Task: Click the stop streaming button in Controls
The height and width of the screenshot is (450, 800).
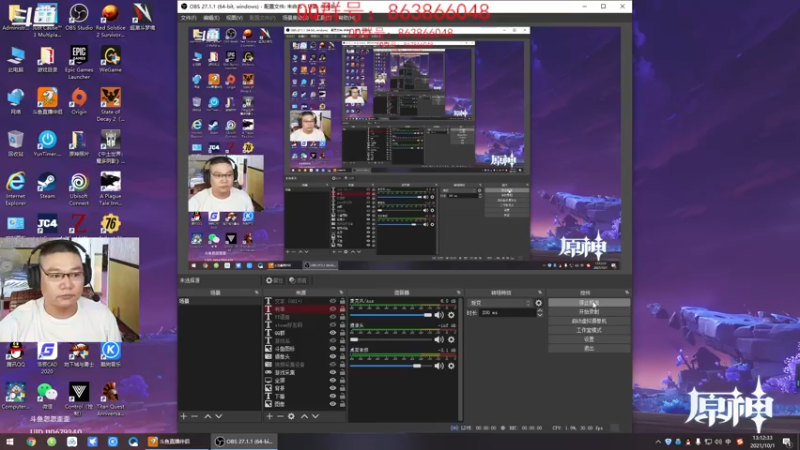Action: coord(589,303)
